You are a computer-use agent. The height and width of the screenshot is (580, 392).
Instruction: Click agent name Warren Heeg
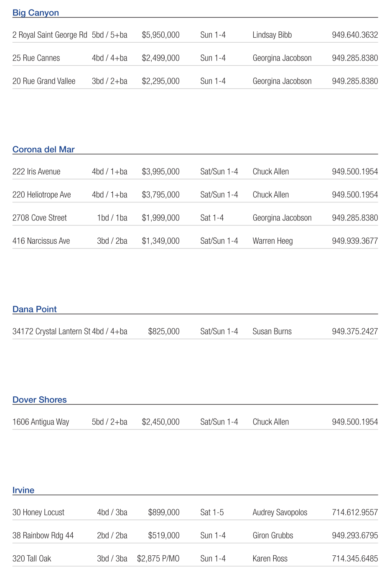pyautogui.click(x=272, y=241)
